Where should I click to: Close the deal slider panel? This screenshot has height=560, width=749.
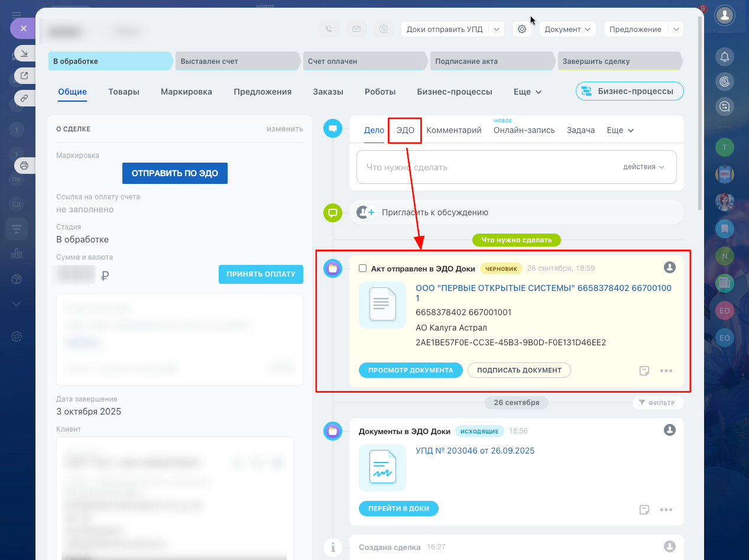(24, 28)
